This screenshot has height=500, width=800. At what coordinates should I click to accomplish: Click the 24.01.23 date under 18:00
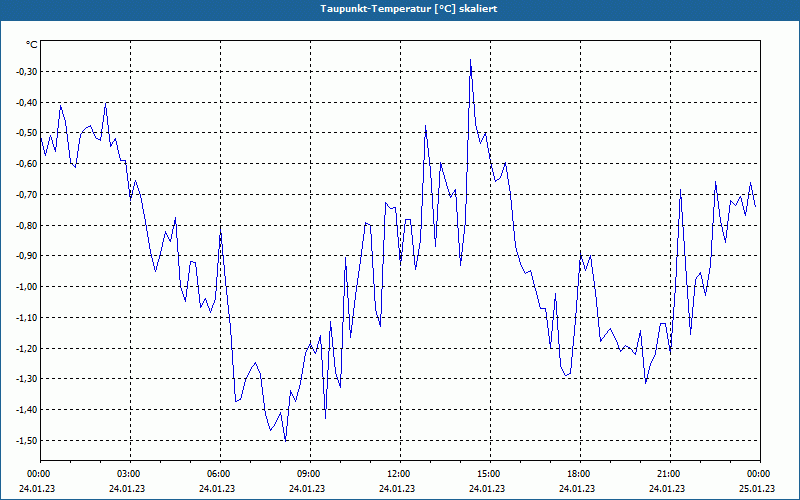(577, 488)
